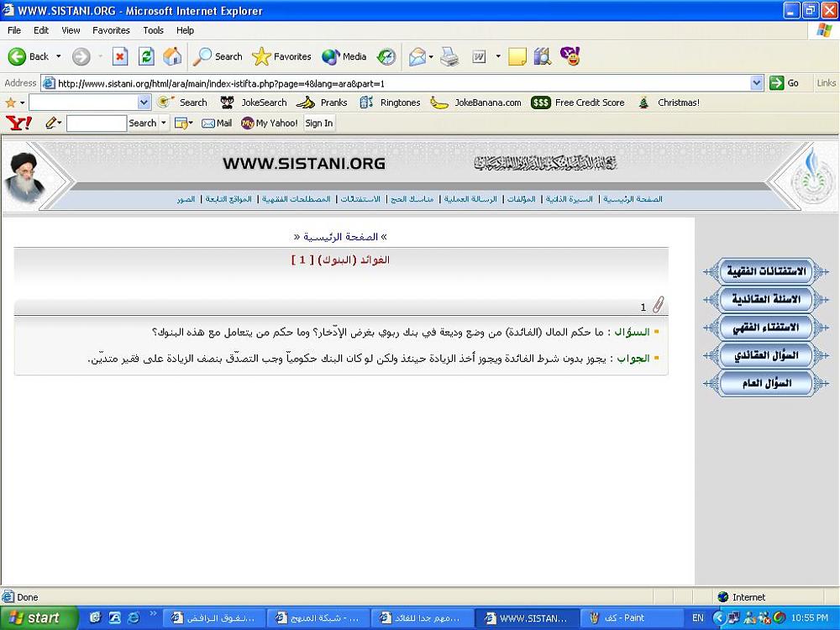840x630 pixels.
Task: Open the الصفحة الرئيسية link in the site navigation
Action: tap(633, 199)
